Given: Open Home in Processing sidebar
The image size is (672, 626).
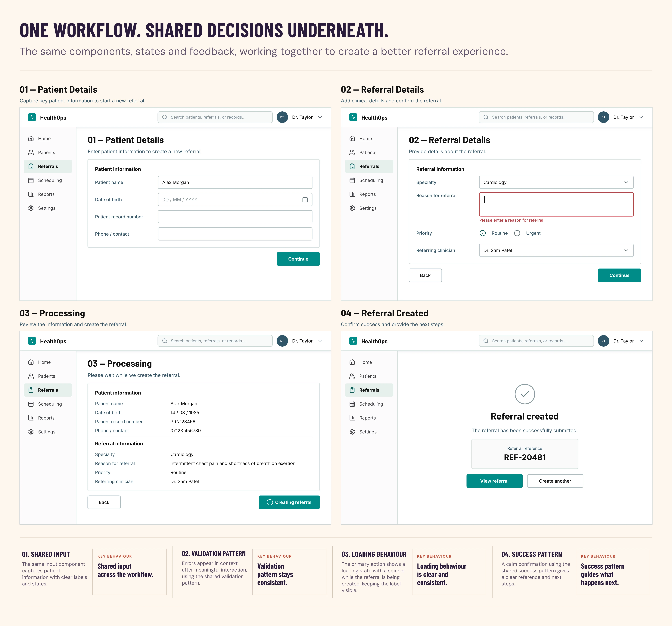Looking at the screenshot, I should pos(48,362).
